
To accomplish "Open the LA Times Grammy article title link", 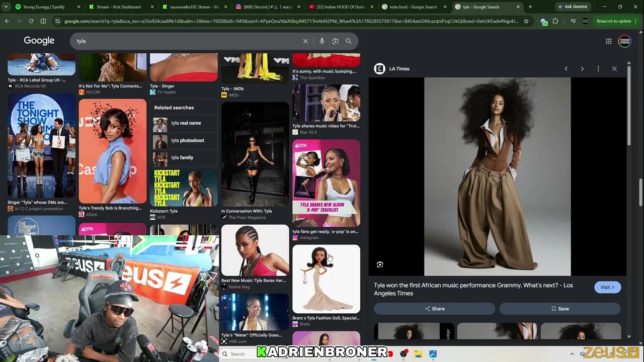I will pyautogui.click(x=473, y=289).
